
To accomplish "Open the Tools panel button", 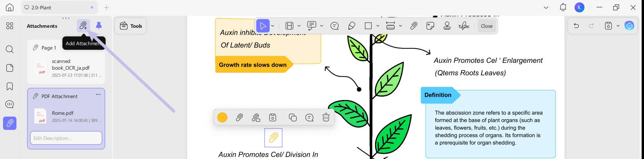I will [131, 26].
